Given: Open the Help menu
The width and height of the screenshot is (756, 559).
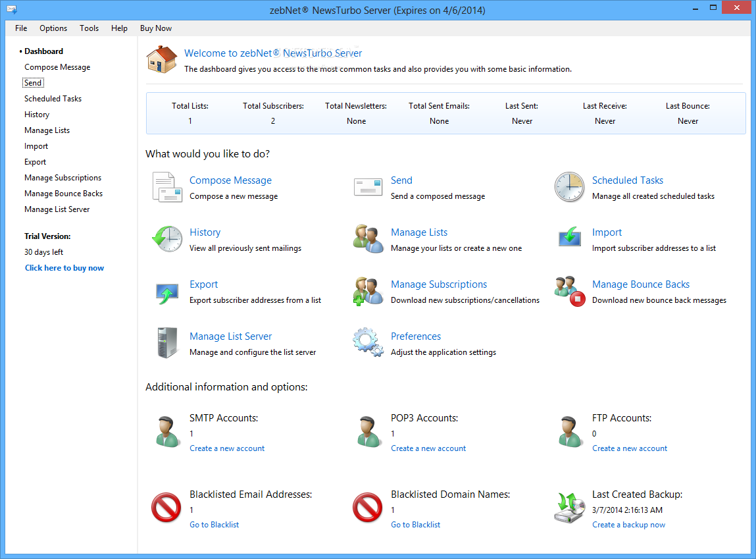Looking at the screenshot, I should point(119,28).
